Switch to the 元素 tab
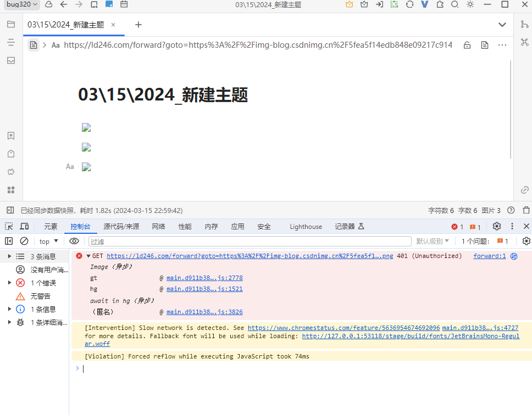 pos(51,227)
